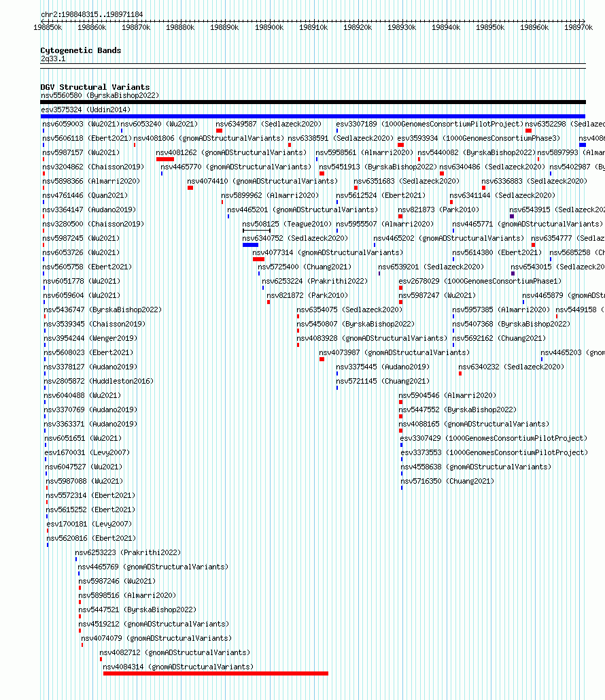Open esv2678029 (1000GenomesConsortiumPhase1) label
Screen dimensions: 605x700
(x=480, y=281)
